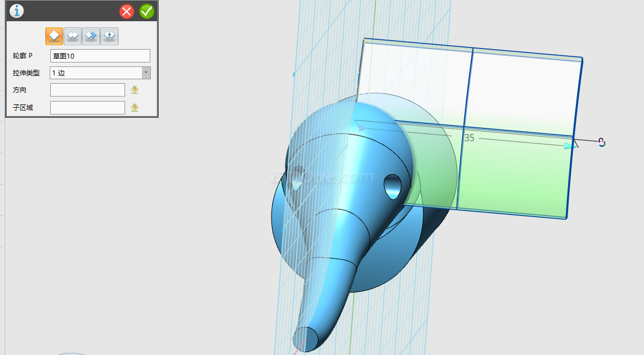Viewport: 644px width, 355px height.
Task: Confirm the extrude with the green checkmark
Action: coord(147,11)
